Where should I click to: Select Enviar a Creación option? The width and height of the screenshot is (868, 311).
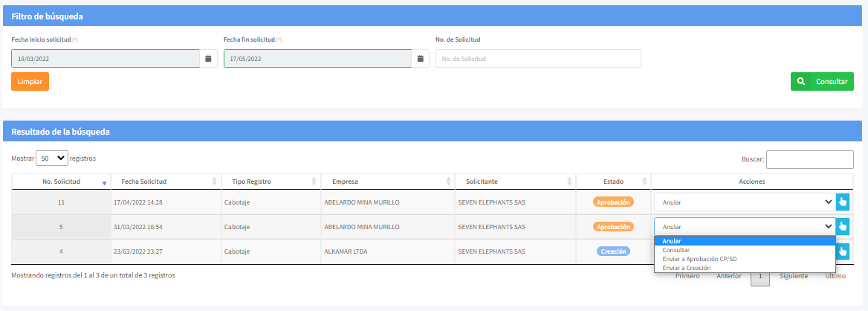(x=686, y=268)
